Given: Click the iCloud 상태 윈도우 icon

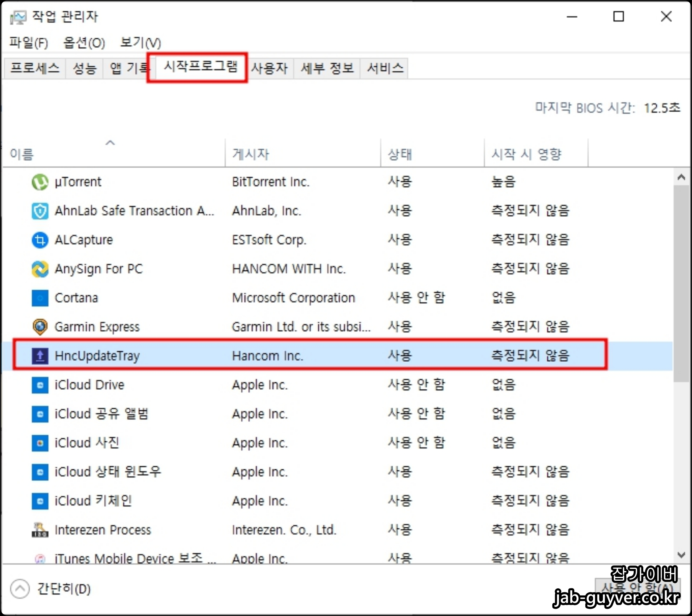Looking at the screenshot, I should click(40, 472).
